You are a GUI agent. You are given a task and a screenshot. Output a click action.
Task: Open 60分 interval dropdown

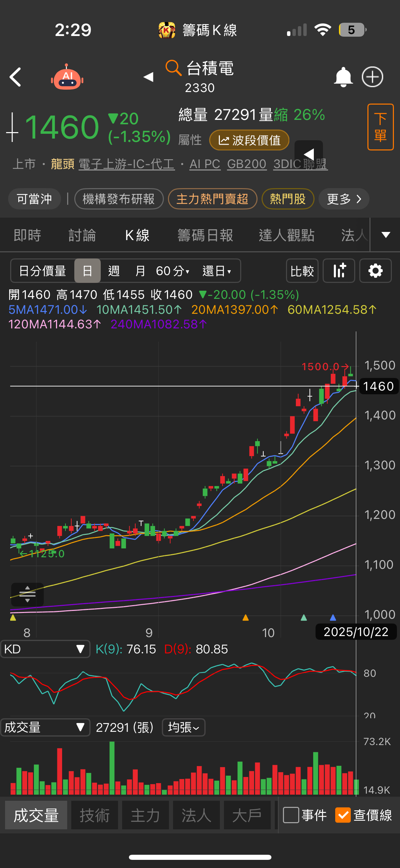point(173,271)
